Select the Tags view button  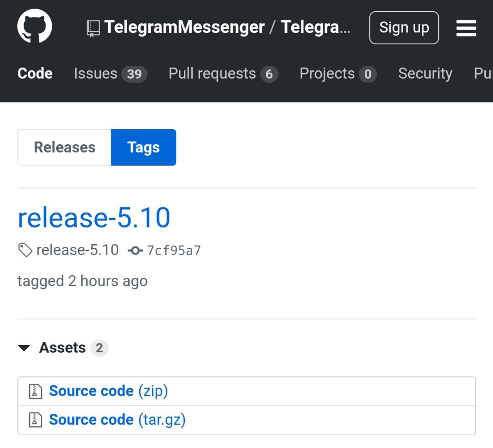[x=144, y=147]
